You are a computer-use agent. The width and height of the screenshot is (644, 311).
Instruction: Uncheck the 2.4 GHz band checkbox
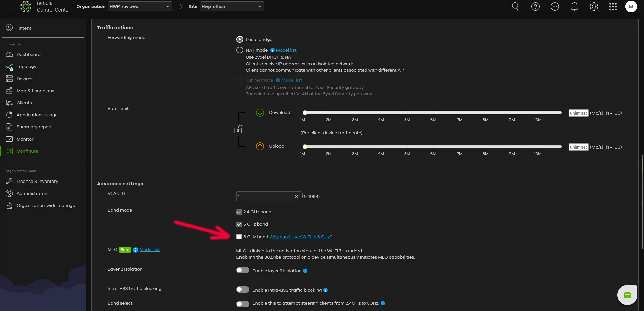click(x=239, y=212)
